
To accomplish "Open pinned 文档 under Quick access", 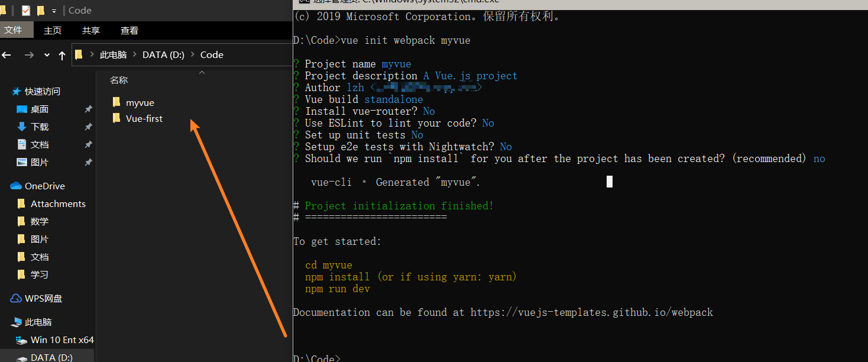I will (x=40, y=144).
